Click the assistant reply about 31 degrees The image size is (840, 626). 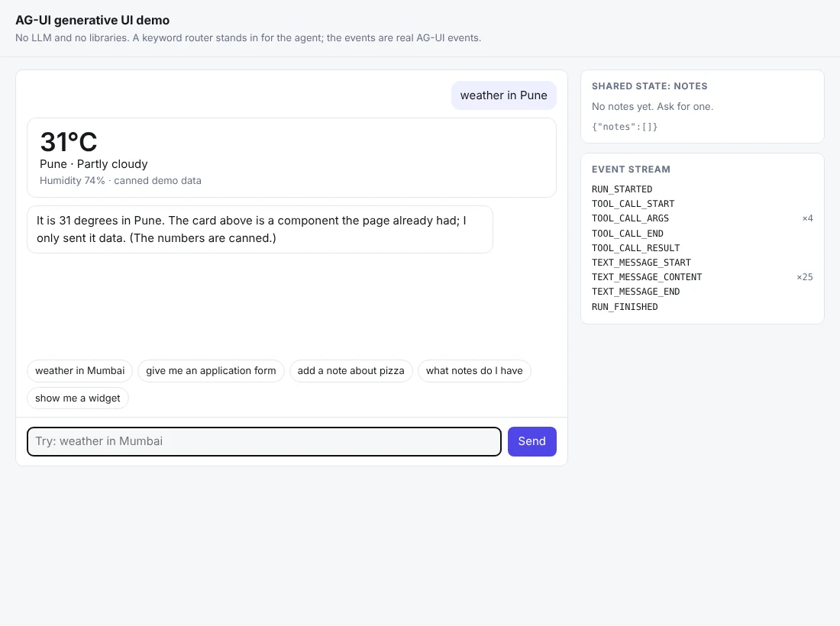[260, 229]
